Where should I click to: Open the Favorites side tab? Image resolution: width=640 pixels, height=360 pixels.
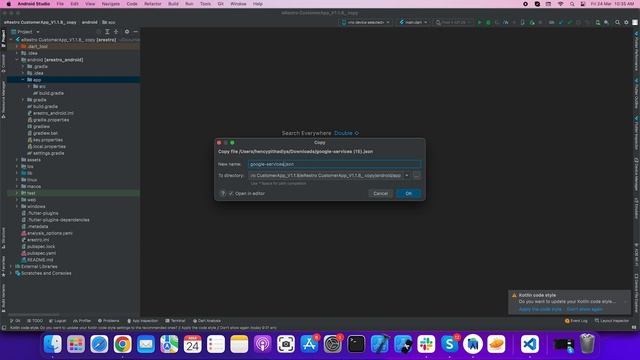click(4, 267)
